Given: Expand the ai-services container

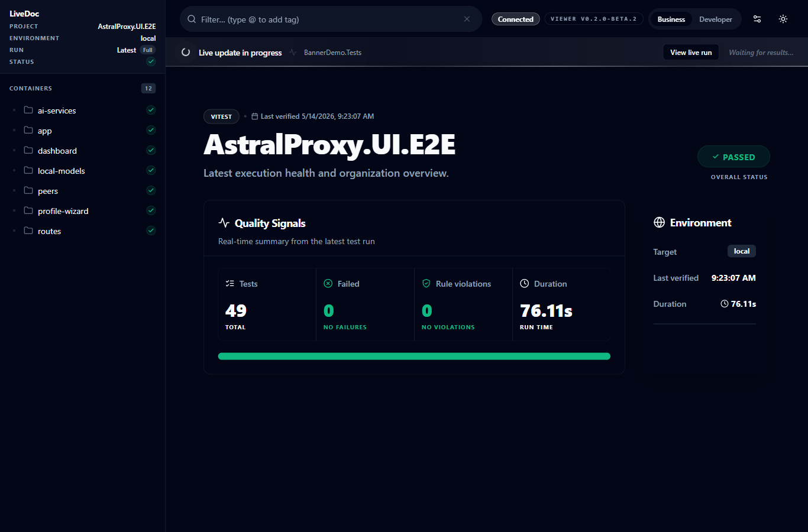Looking at the screenshot, I should pyautogui.click(x=83, y=111).
